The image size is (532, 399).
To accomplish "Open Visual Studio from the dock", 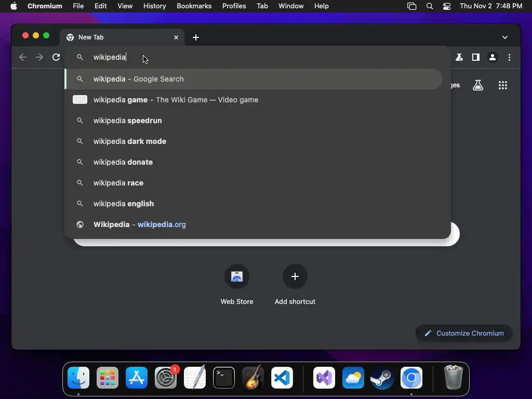I will click(x=324, y=378).
